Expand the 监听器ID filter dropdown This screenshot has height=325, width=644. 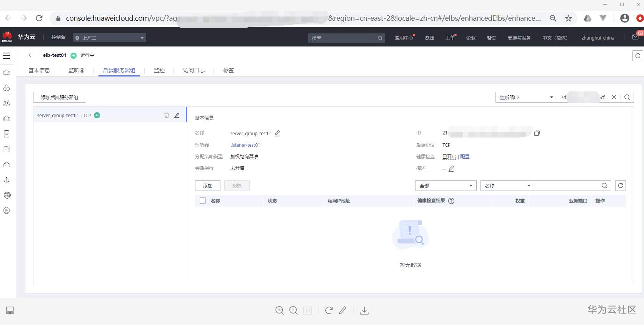point(526,97)
